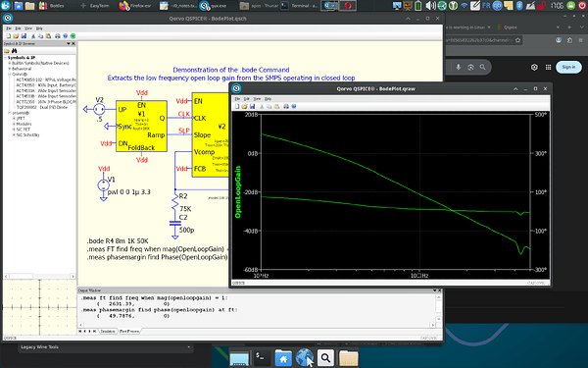
Task: Click Open folder icon in BodePlot.qraw toolbar
Action: pyautogui.click(x=244, y=106)
